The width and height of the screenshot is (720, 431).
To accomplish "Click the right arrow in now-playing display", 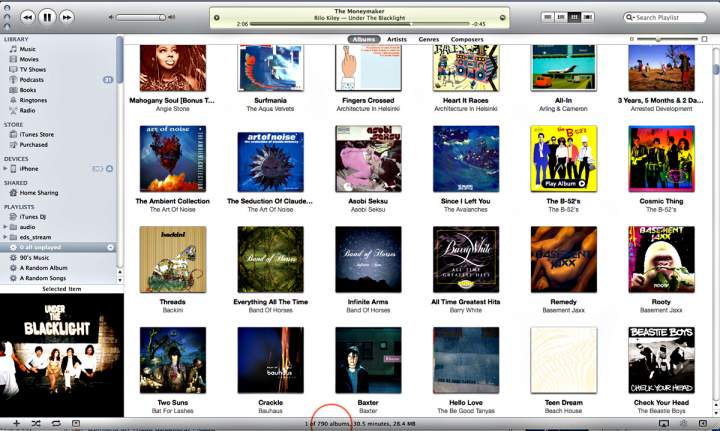I will 502,17.
